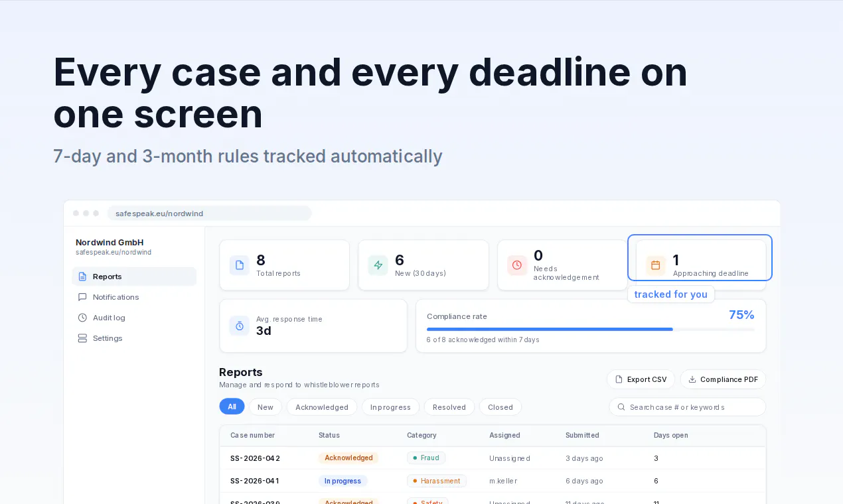Export reports with Export CSV button
This screenshot has height=504, width=843.
coord(641,379)
